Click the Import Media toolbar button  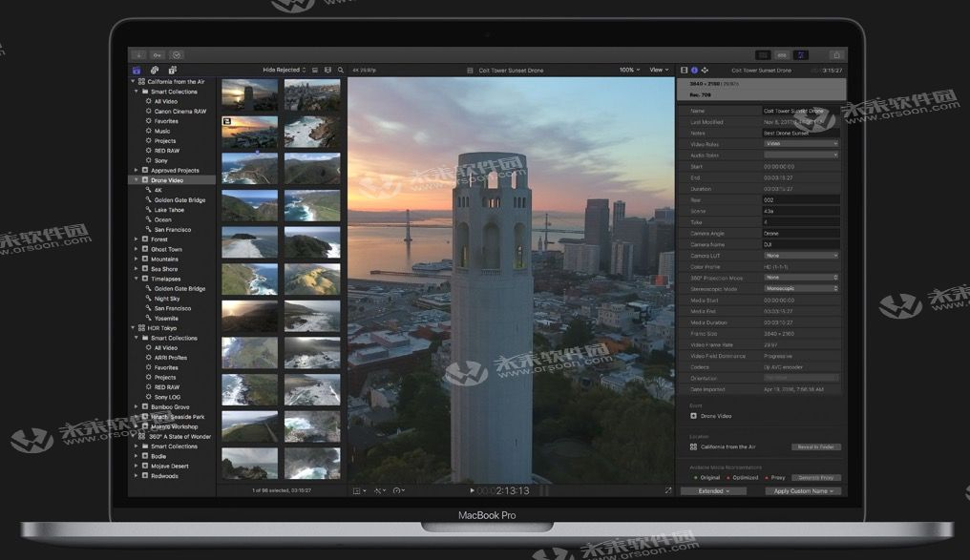[139, 55]
